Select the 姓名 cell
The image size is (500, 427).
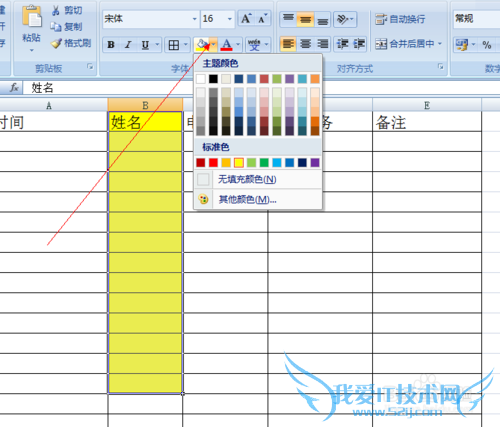click(145, 122)
